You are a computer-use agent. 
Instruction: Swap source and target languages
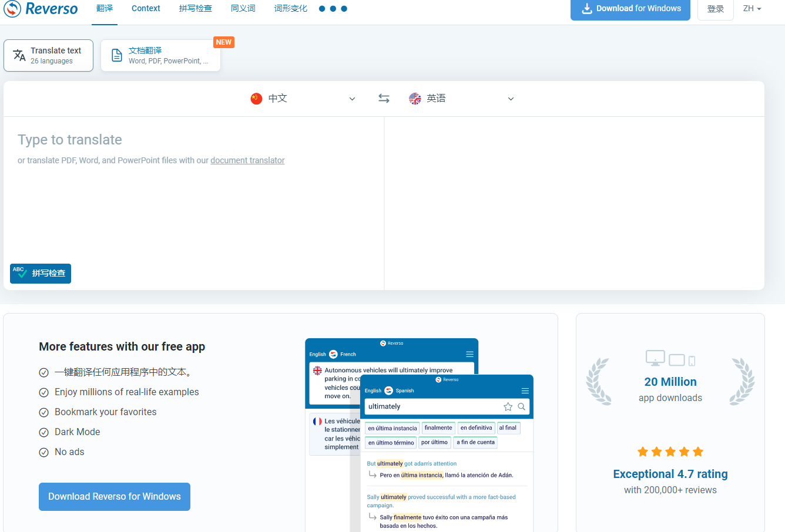(384, 99)
